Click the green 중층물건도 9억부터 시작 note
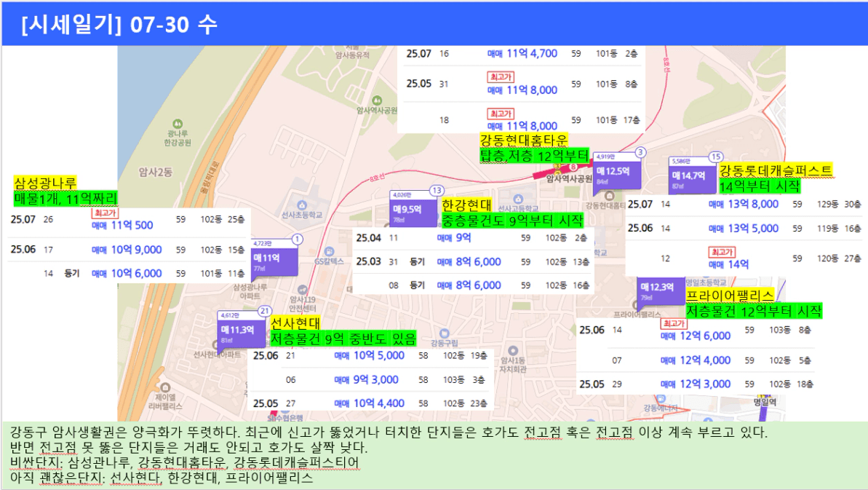868x490 pixels. tap(512, 221)
